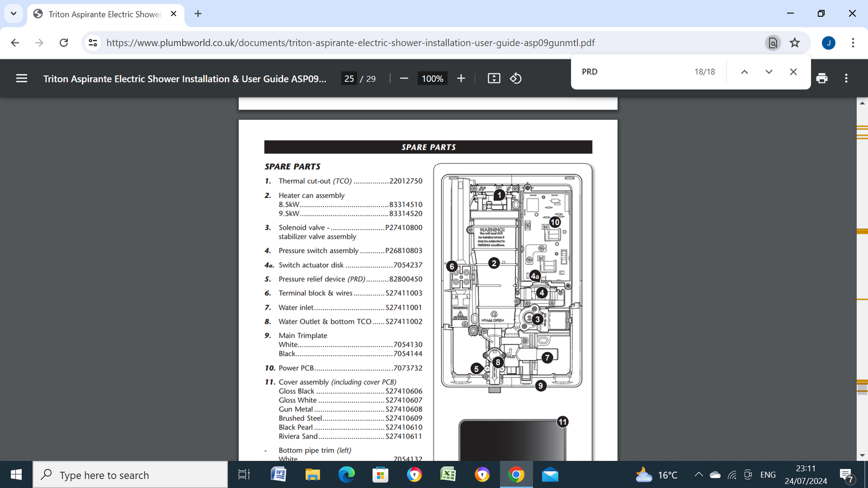868x488 pixels.
Task: Open the tab search dropdown
Action: click(x=14, y=14)
